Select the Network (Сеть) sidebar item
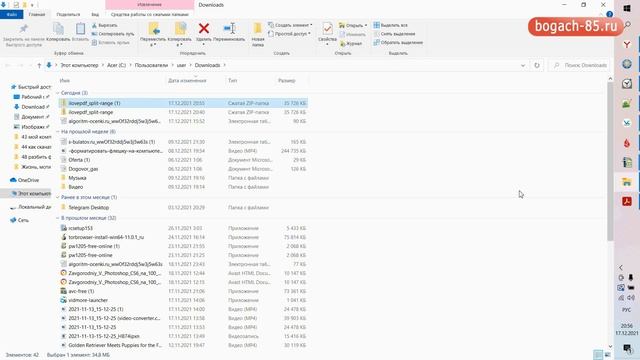 (19, 220)
